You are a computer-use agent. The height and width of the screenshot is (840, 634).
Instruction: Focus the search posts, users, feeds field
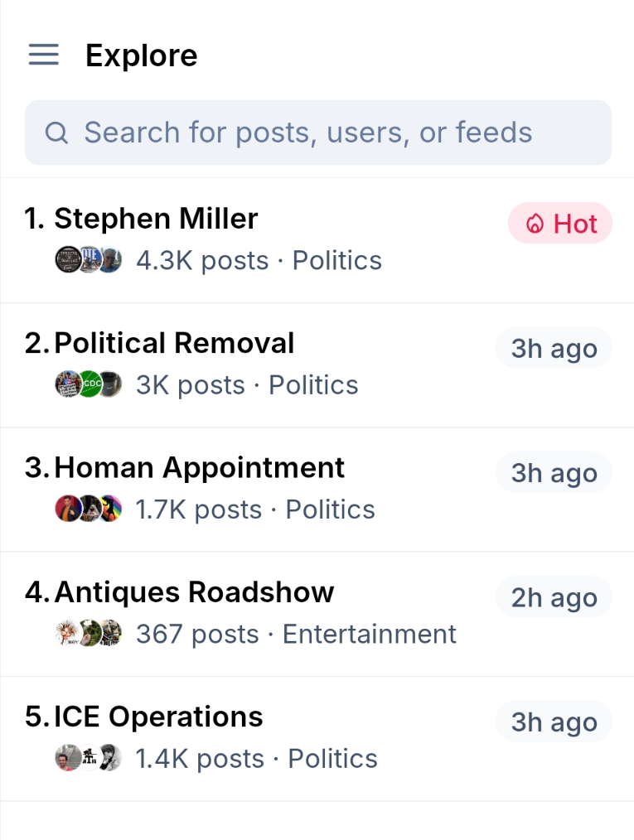coord(332,133)
